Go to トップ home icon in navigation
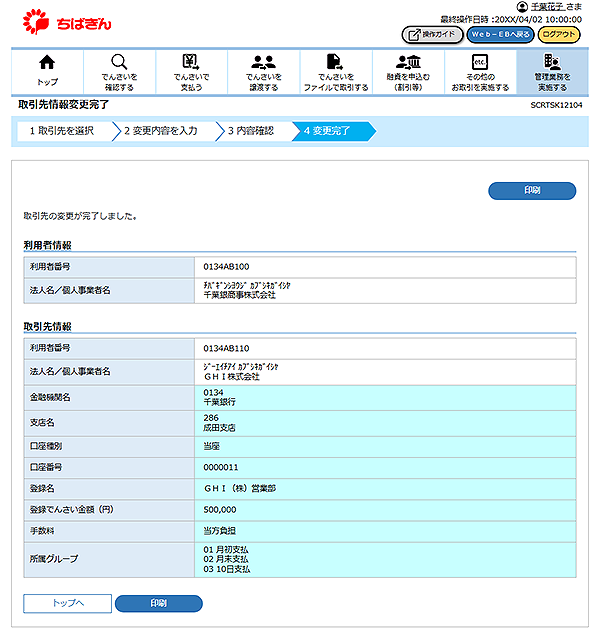 coord(47,72)
